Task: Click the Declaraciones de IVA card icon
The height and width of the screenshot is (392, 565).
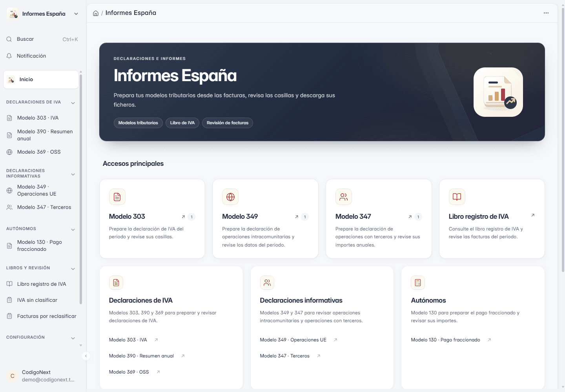Action: pos(116,283)
